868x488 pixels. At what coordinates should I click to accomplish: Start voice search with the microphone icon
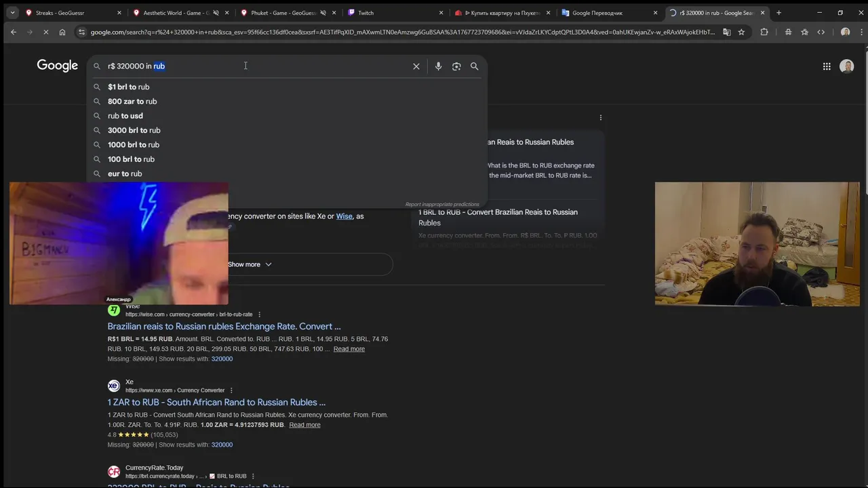(438, 66)
